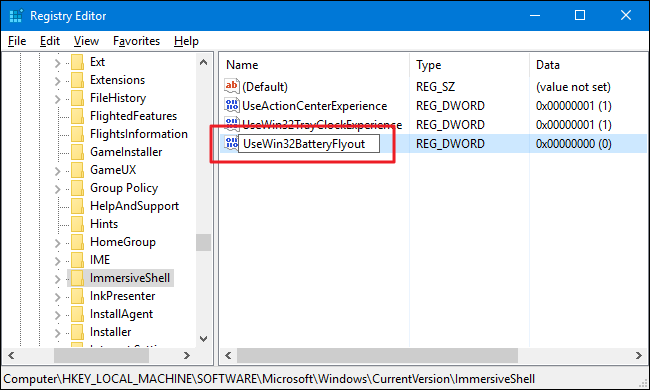Open the Edit menu
650x390 pixels.
tap(50, 41)
